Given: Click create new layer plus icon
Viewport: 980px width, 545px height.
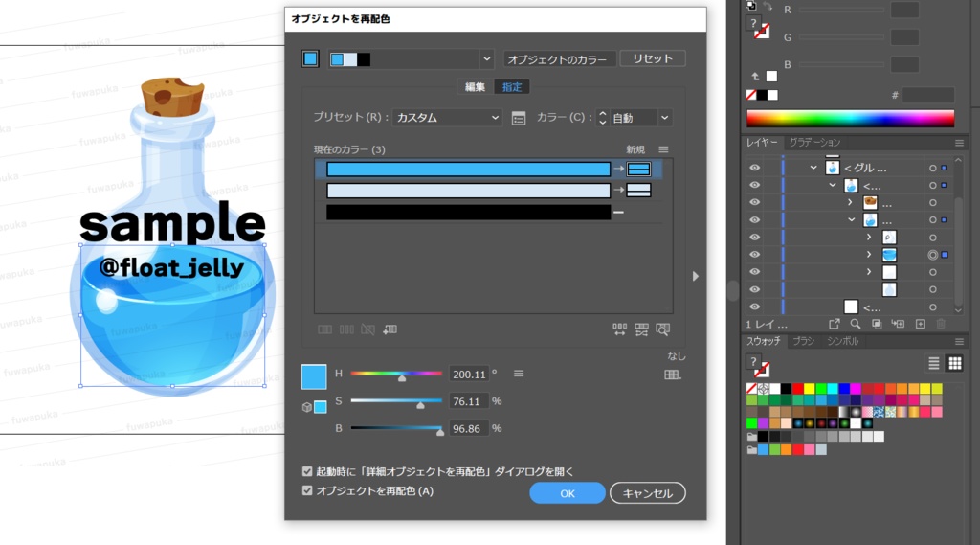Looking at the screenshot, I should (x=920, y=324).
